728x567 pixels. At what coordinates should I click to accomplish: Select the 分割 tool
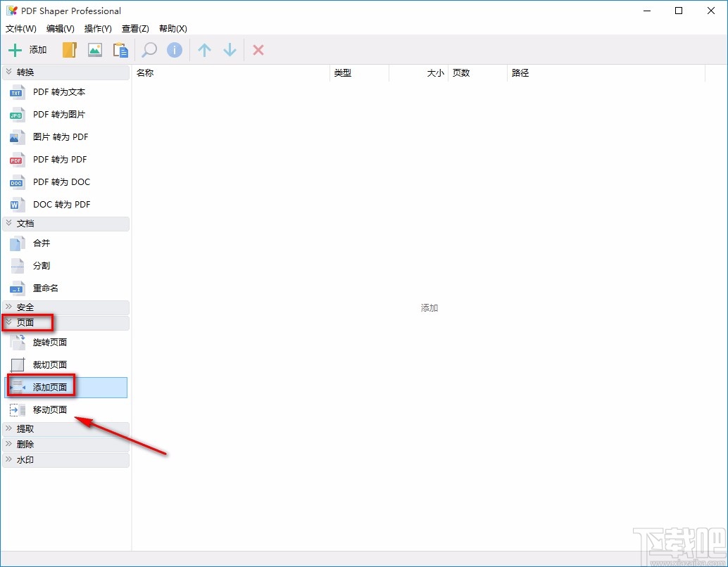(x=41, y=265)
